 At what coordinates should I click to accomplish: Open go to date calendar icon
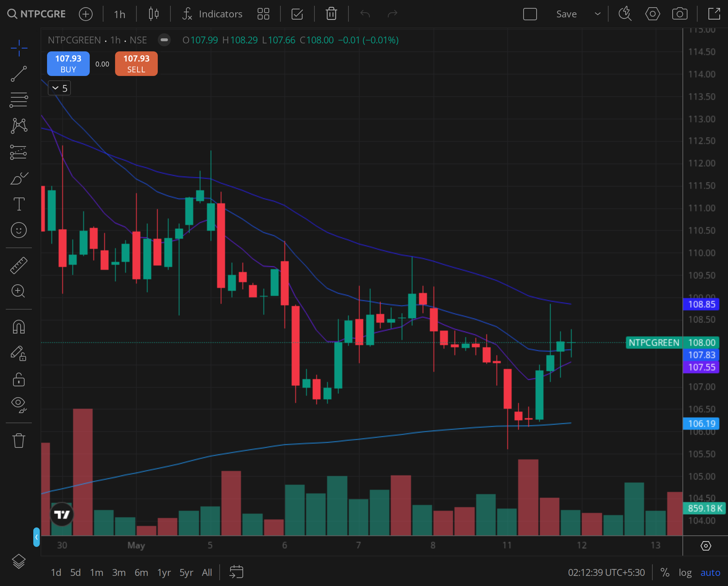(236, 572)
